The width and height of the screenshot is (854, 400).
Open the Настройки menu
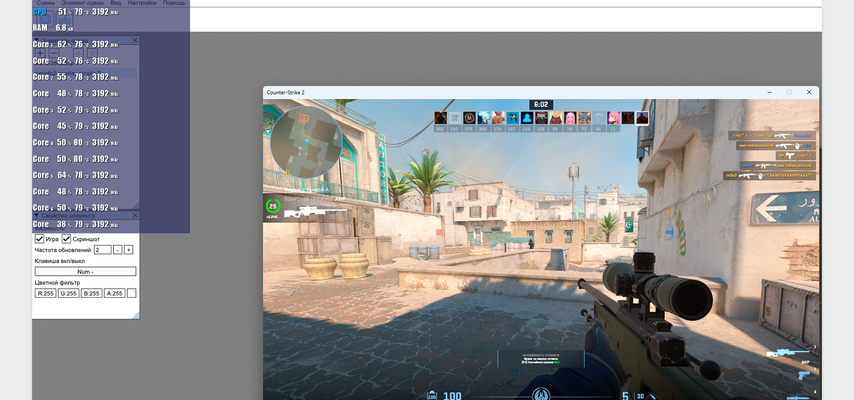(142, 3)
